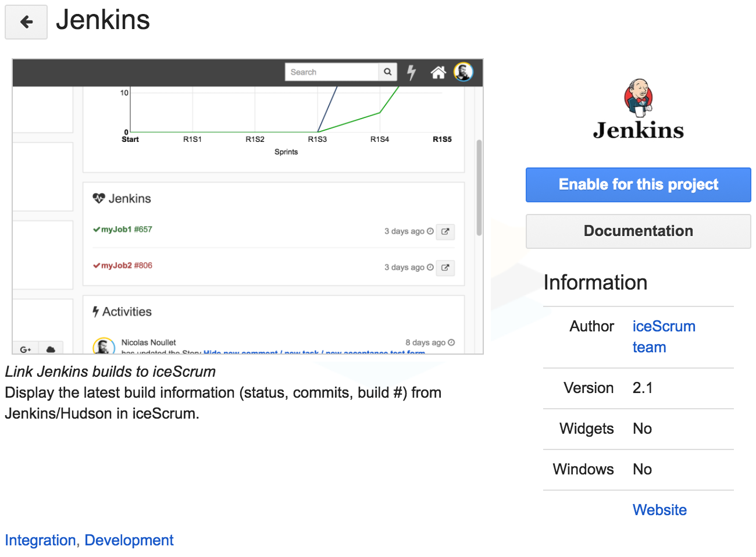Screen dimensions: 756x557
Task: Click the clock icon by myJob1's '3 days ago'
Action: pyautogui.click(x=430, y=231)
